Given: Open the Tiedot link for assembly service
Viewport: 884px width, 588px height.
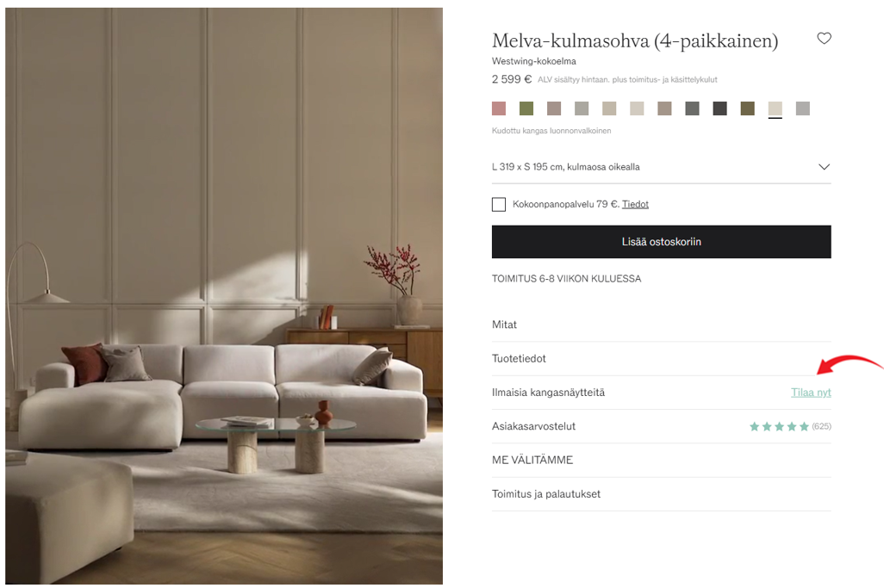Looking at the screenshot, I should pyautogui.click(x=635, y=204).
